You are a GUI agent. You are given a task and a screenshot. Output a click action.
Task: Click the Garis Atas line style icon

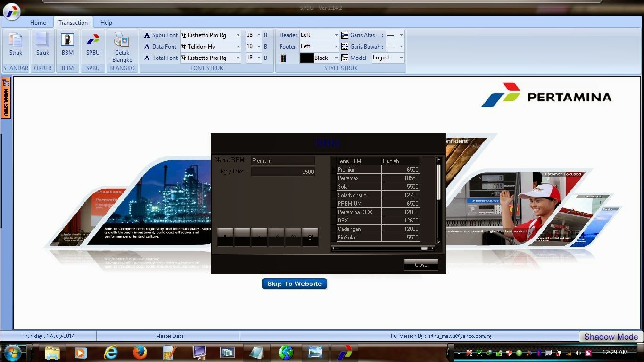click(x=345, y=35)
